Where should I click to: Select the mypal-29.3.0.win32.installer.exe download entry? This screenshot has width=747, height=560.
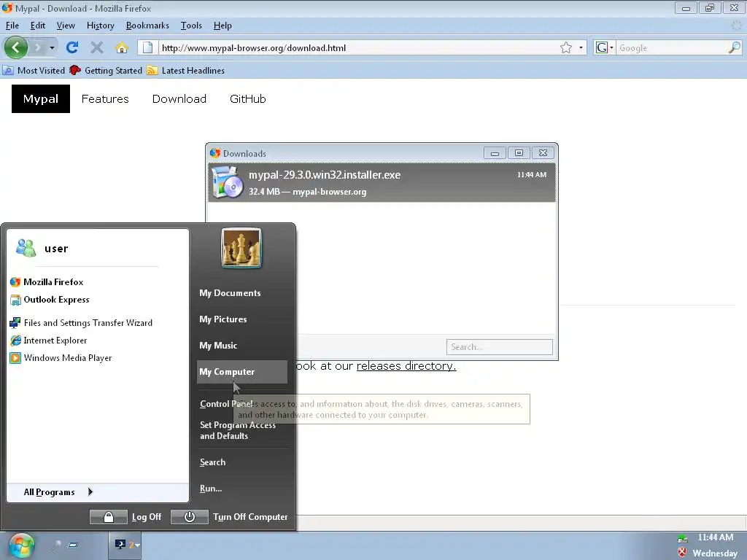coord(382,182)
